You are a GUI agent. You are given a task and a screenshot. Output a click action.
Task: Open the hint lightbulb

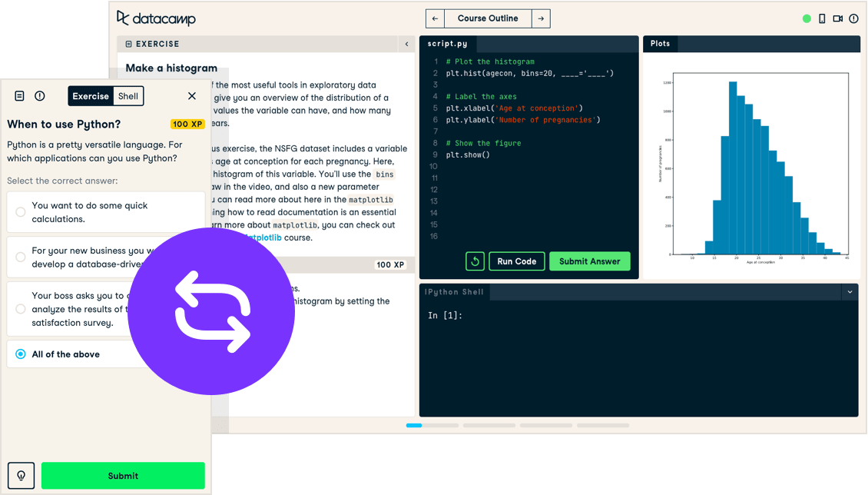click(20, 475)
